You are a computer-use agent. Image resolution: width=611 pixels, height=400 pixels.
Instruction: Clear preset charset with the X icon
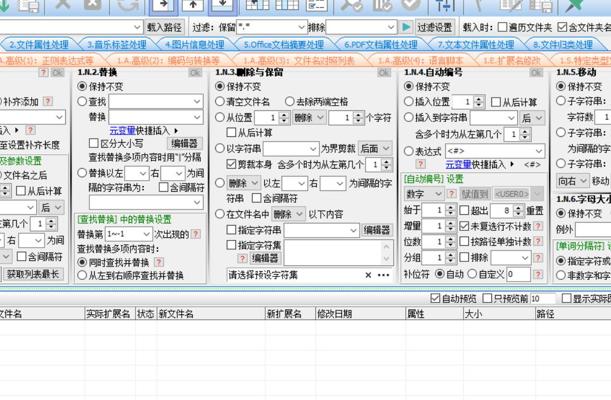(368, 275)
